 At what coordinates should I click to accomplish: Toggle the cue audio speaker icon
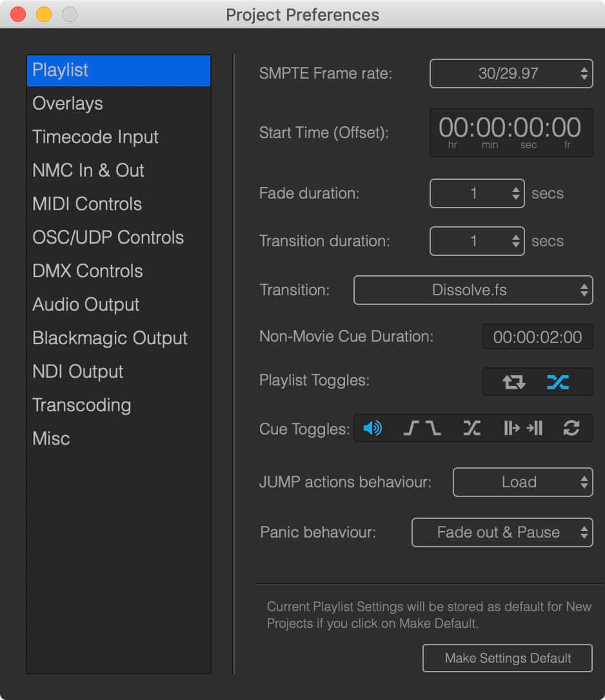click(x=372, y=429)
